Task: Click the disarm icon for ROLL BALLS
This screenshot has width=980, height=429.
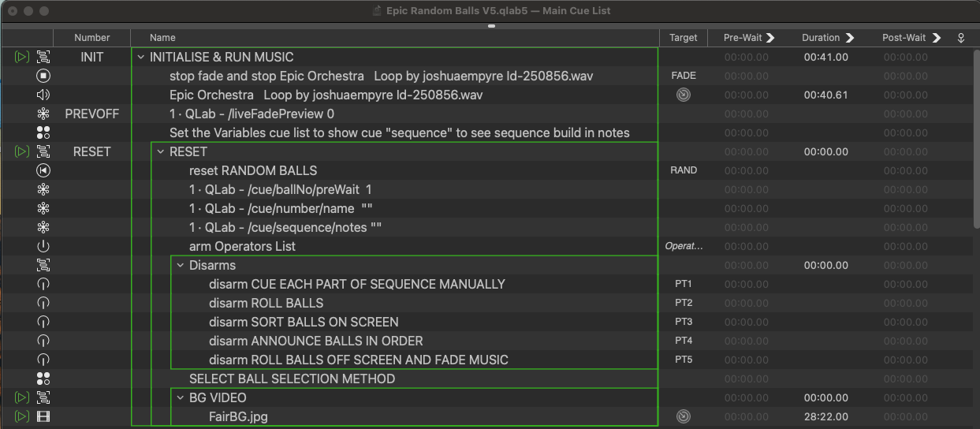Action: point(43,303)
